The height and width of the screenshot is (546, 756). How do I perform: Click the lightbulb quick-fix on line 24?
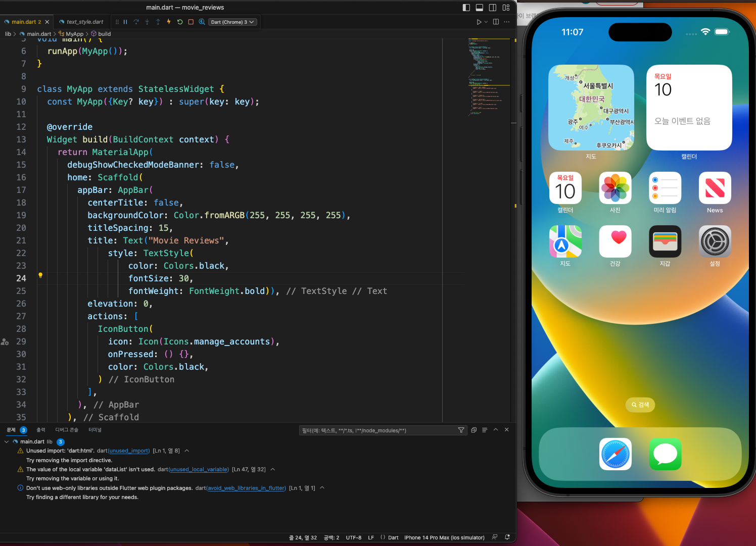point(40,275)
